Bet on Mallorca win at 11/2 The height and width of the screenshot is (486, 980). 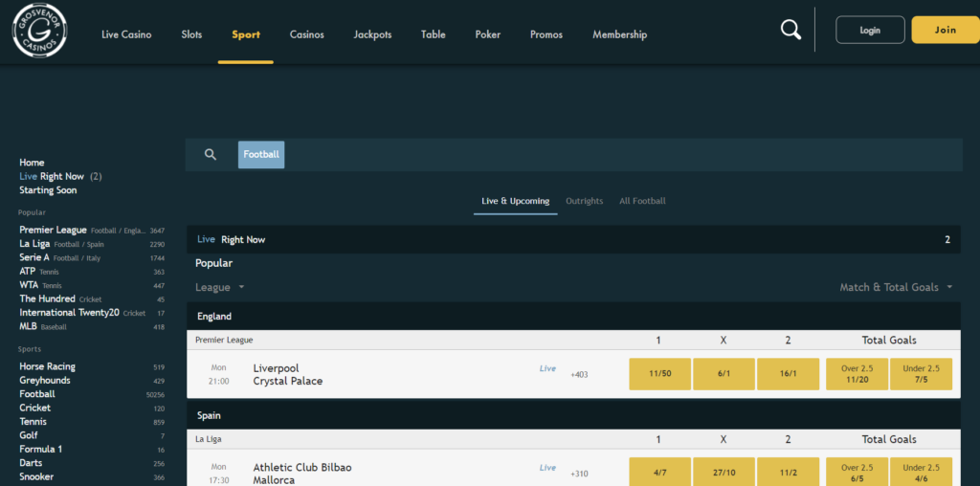pyautogui.click(x=789, y=472)
